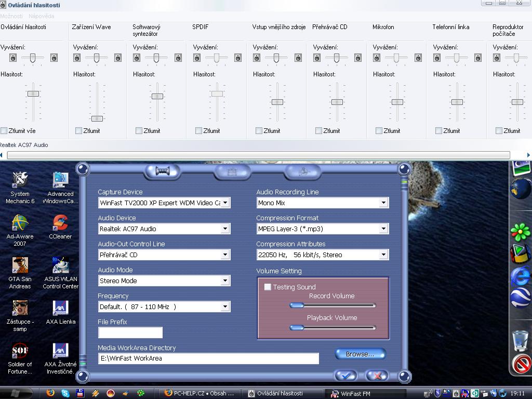The width and height of the screenshot is (532, 399).
Task: Click the Browse... button
Action: (360, 354)
